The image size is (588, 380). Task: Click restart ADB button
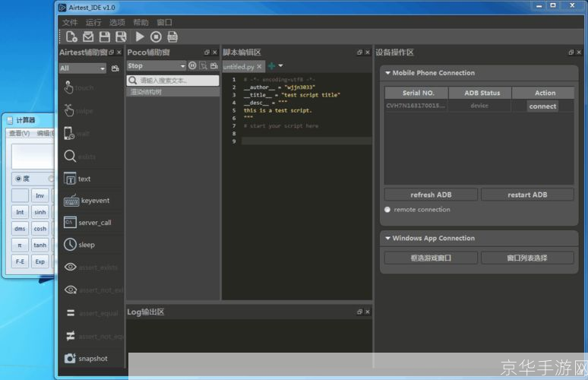[x=527, y=195]
